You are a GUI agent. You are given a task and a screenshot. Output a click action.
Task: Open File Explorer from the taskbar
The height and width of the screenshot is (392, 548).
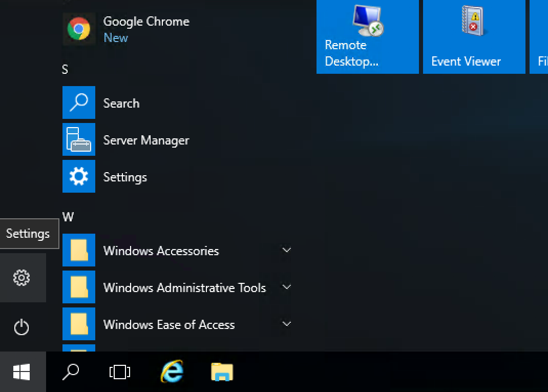click(222, 372)
